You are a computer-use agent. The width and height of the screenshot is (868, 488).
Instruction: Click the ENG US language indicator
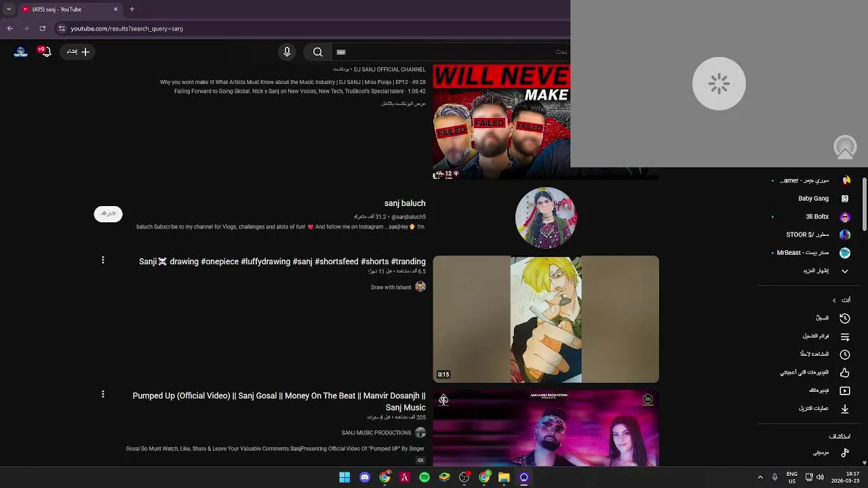tap(792, 477)
